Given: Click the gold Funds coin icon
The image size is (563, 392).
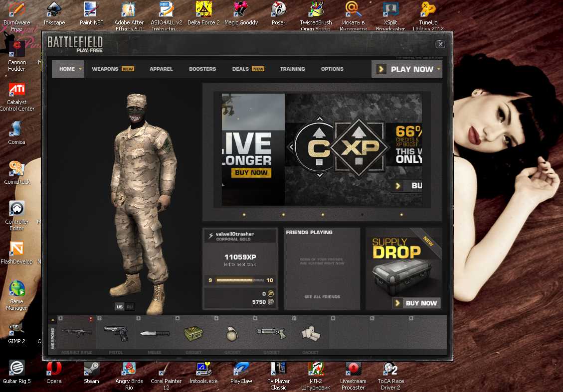Looking at the screenshot, I should [x=271, y=294].
